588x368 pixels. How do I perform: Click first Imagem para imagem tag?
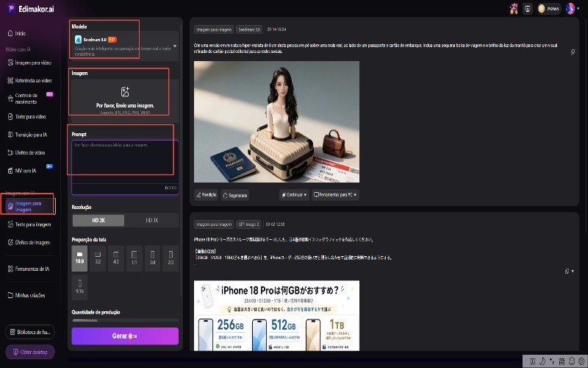coord(214,29)
